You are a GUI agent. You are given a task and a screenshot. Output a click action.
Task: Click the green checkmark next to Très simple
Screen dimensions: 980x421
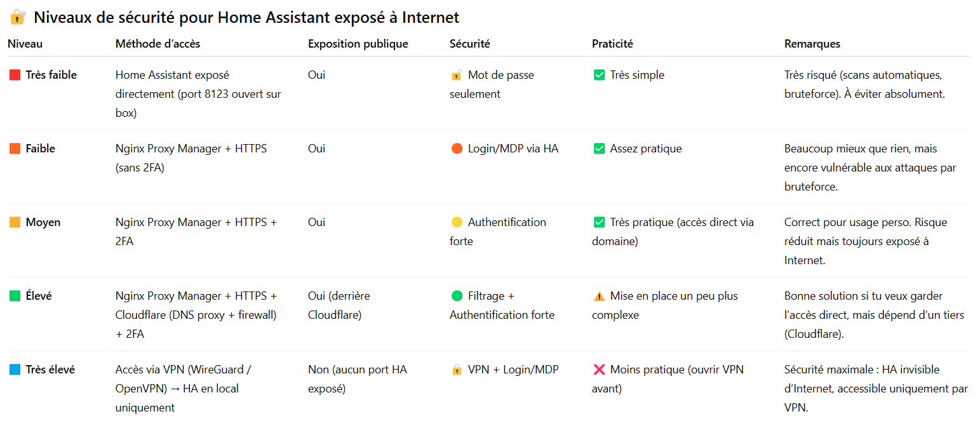(598, 75)
